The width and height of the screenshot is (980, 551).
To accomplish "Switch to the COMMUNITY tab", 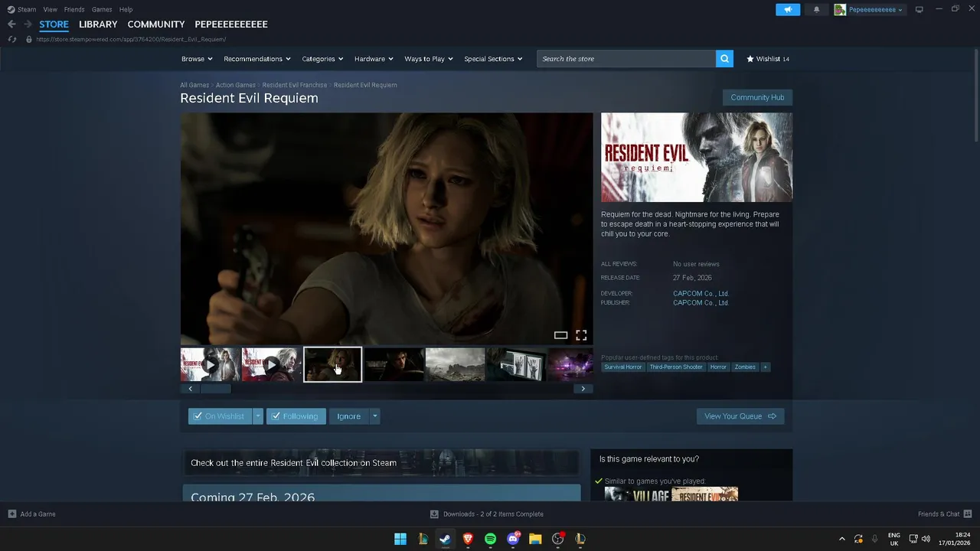I will click(x=156, y=24).
